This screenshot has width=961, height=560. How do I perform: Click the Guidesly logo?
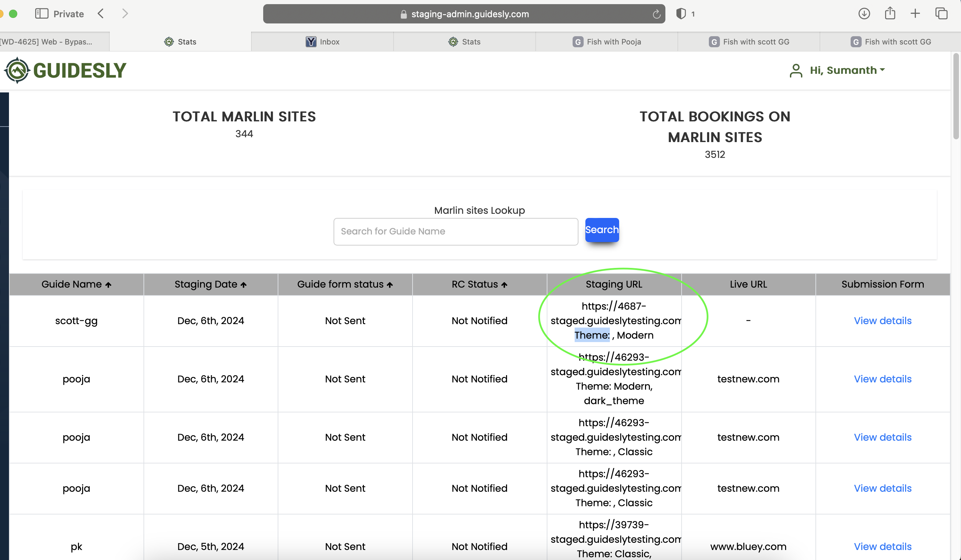[x=65, y=71]
